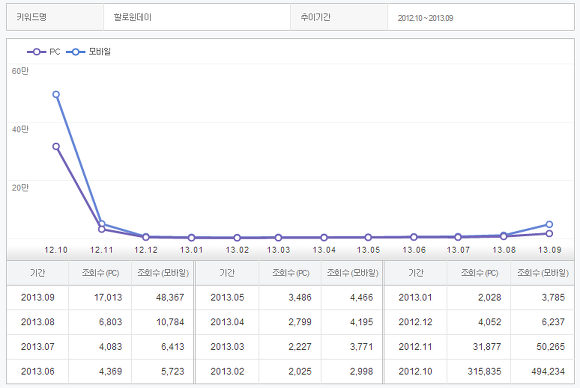Click the 494,234 mobile views cell
This screenshot has height=388, width=580.
tap(542, 371)
